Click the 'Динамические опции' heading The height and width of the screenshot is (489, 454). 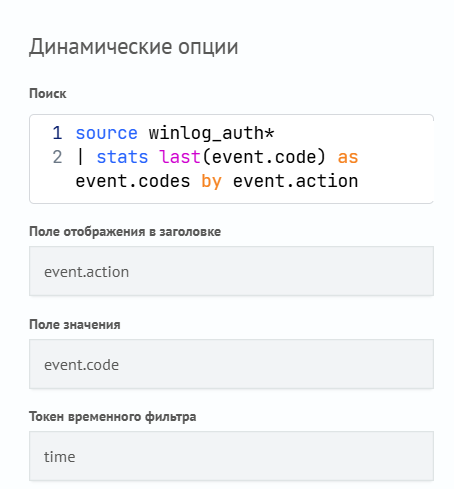(134, 47)
